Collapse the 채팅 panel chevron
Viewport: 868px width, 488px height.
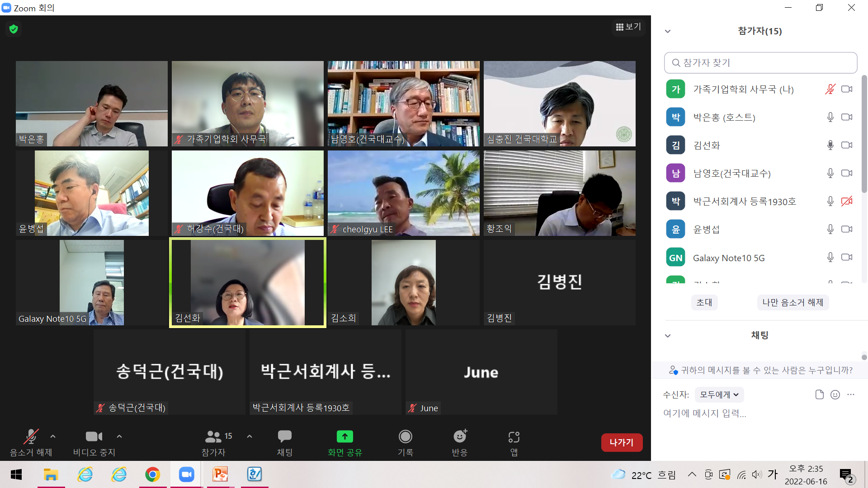(x=668, y=336)
